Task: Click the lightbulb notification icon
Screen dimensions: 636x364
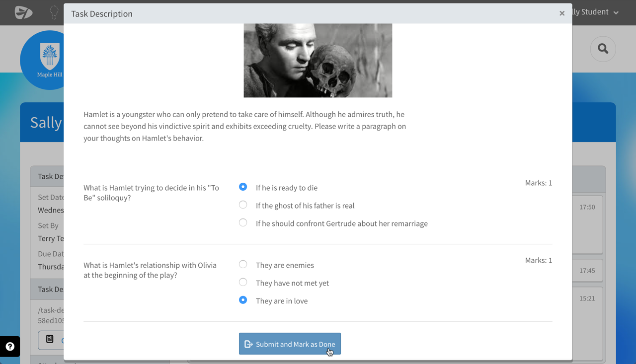Action: [54, 12]
